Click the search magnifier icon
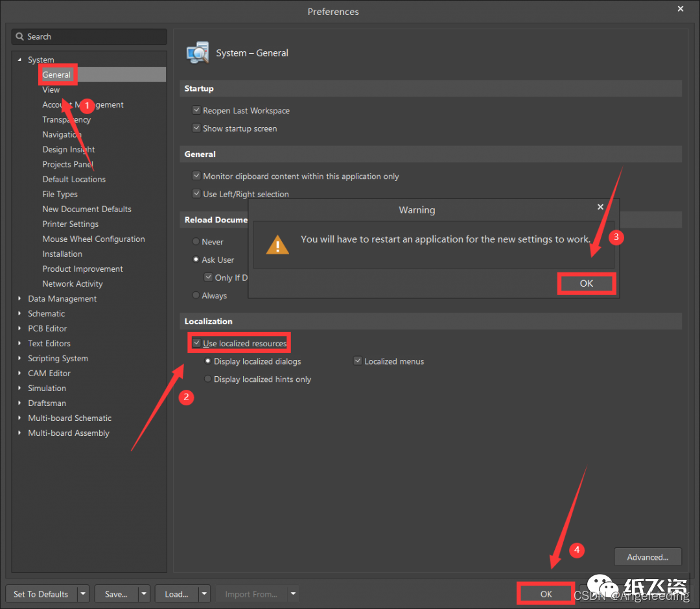 (19, 37)
